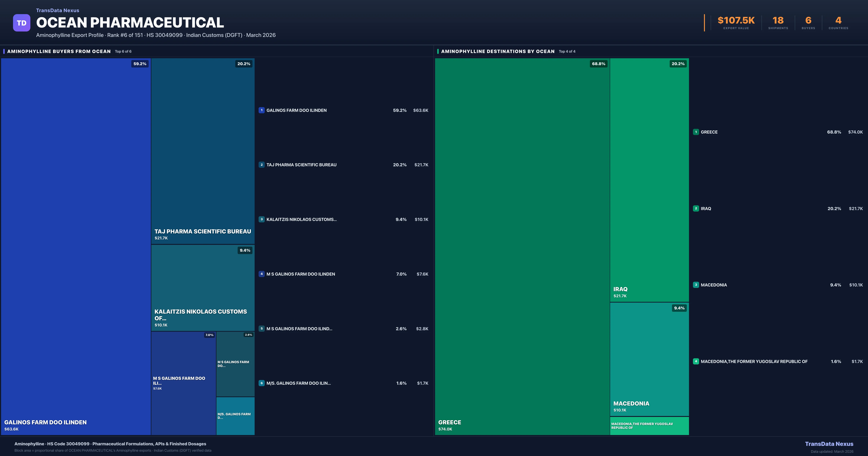
Task: Click the TD logo icon
Action: (22, 23)
